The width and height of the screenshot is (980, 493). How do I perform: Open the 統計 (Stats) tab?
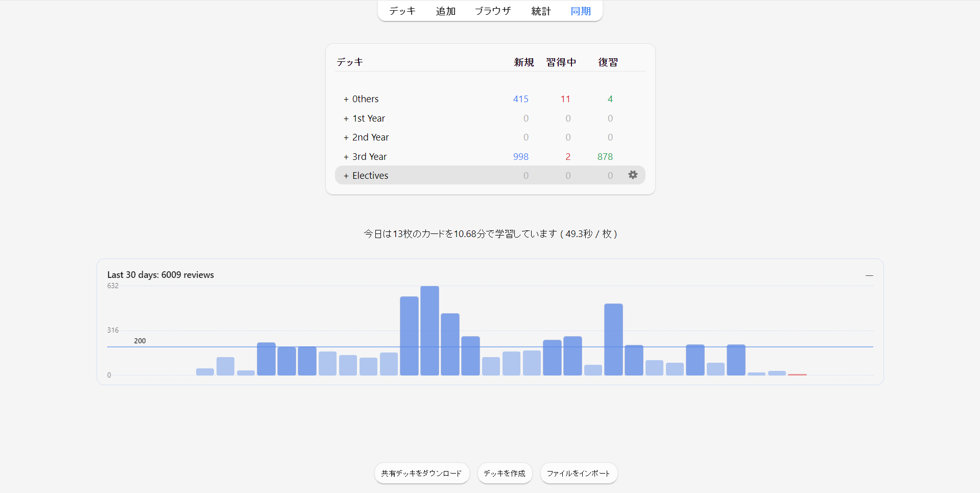tap(541, 11)
